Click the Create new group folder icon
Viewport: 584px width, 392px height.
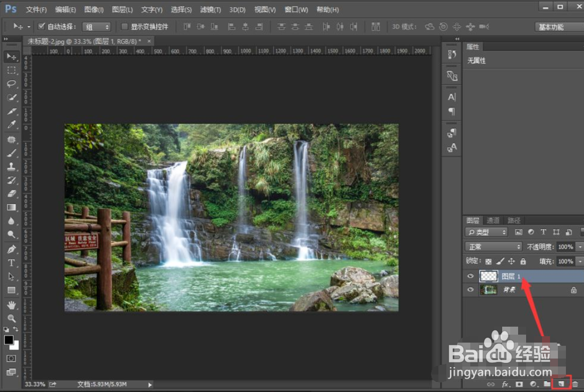pos(547,384)
